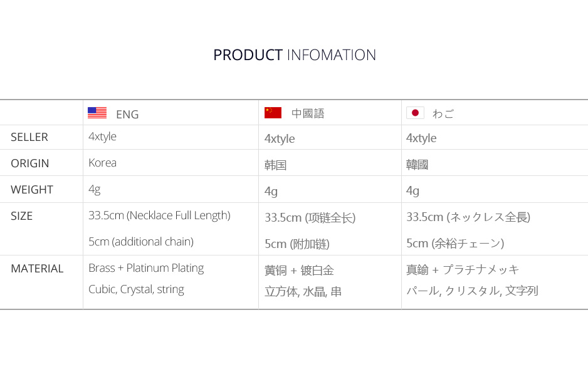Click the Japan flag icon

coord(415,113)
